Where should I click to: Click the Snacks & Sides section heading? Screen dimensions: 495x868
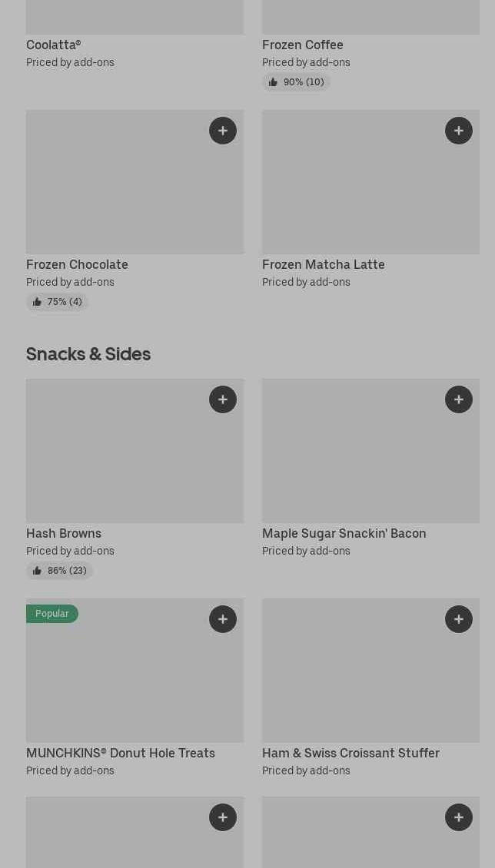[x=88, y=353]
